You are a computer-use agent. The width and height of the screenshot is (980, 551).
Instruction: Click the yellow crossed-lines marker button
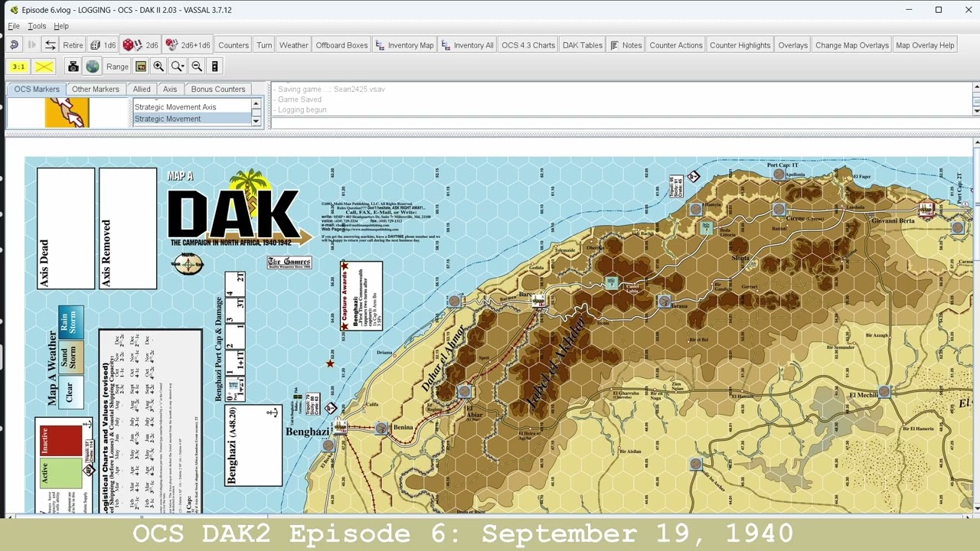pyautogui.click(x=44, y=67)
